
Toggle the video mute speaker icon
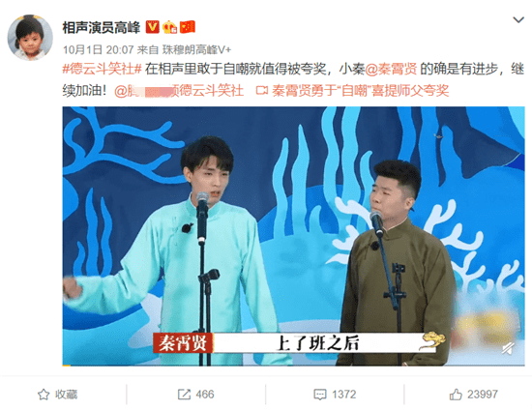(x=508, y=349)
